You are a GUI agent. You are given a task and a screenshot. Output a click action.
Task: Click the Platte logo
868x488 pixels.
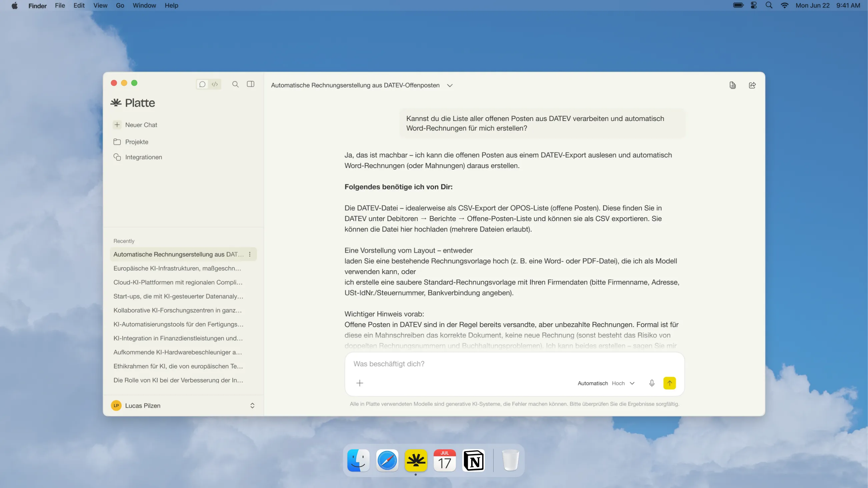click(x=133, y=103)
